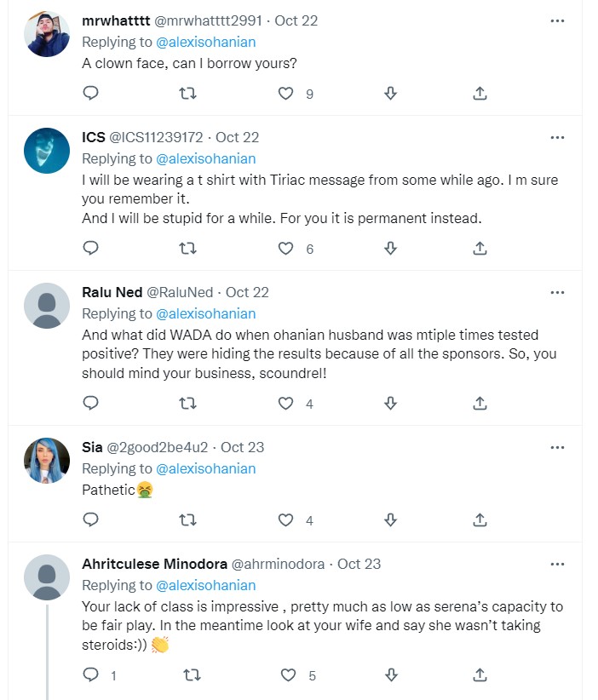Open the mrwhatttt profile name link
This screenshot has width=598, height=700.
point(116,20)
